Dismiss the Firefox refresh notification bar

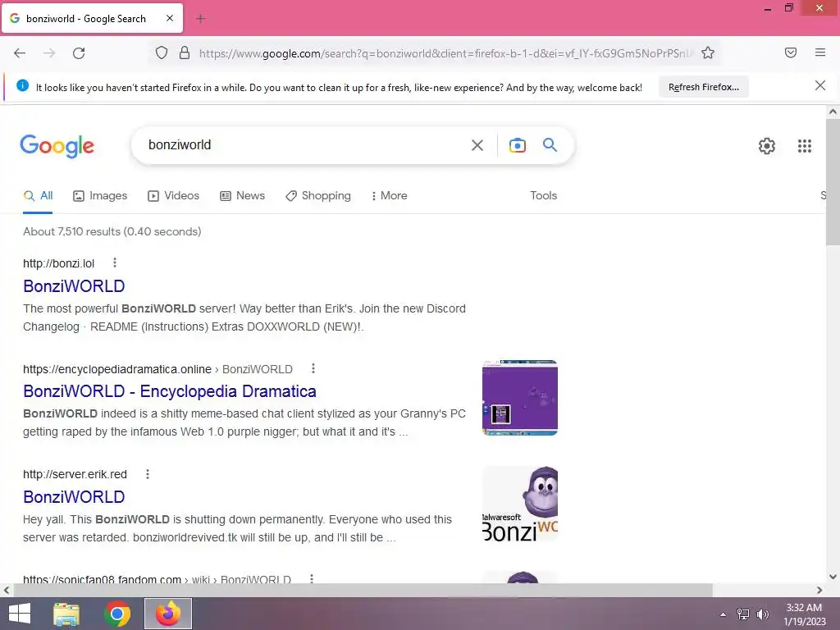click(820, 85)
